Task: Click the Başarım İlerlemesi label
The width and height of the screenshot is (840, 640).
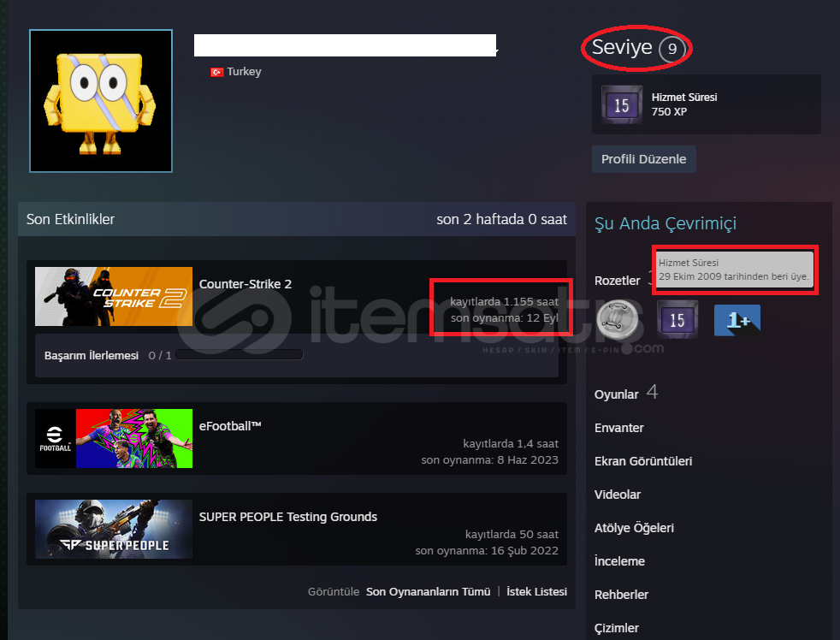Action: tap(92, 355)
